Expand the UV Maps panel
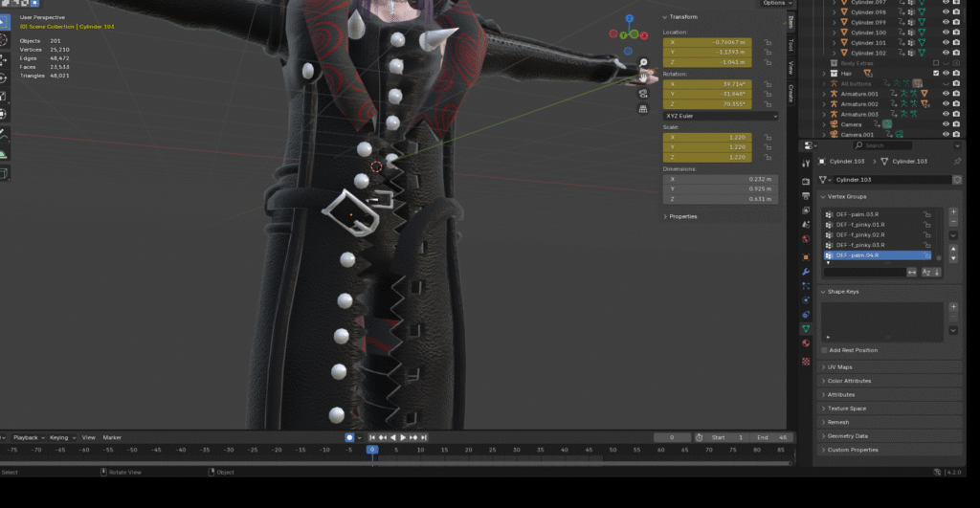Image resolution: width=980 pixels, height=508 pixels. pos(839,367)
